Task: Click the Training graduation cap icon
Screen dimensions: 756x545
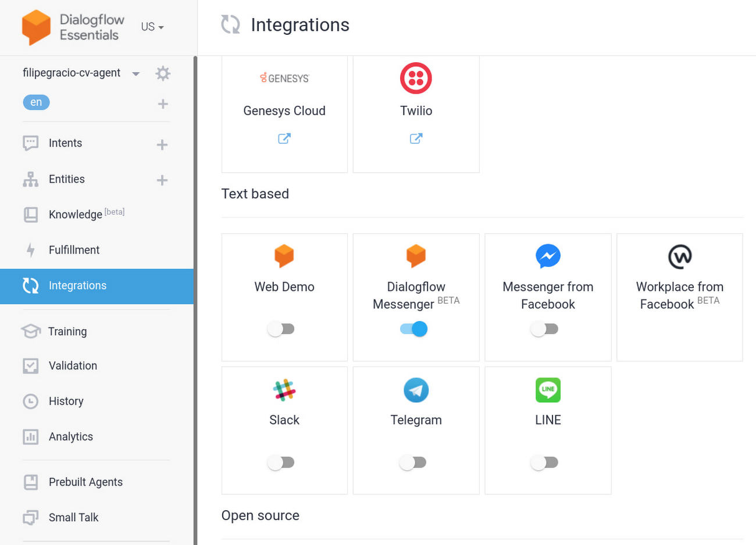Action: tap(30, 331)
